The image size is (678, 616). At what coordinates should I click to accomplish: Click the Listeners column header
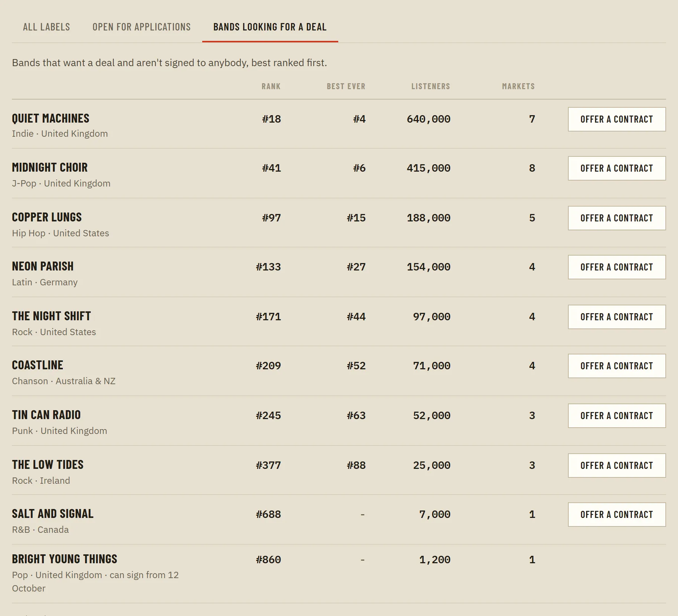coord(431,87)
